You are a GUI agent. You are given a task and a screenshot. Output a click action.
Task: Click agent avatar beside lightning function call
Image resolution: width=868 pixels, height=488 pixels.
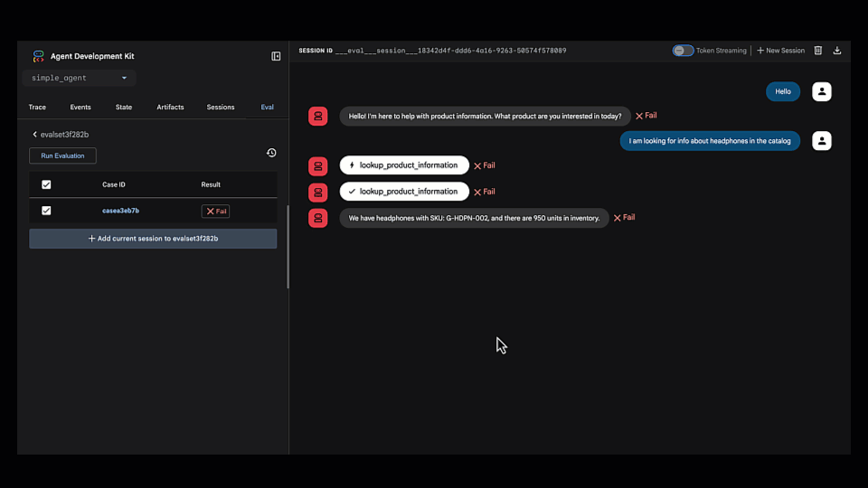tap(317, 166)
